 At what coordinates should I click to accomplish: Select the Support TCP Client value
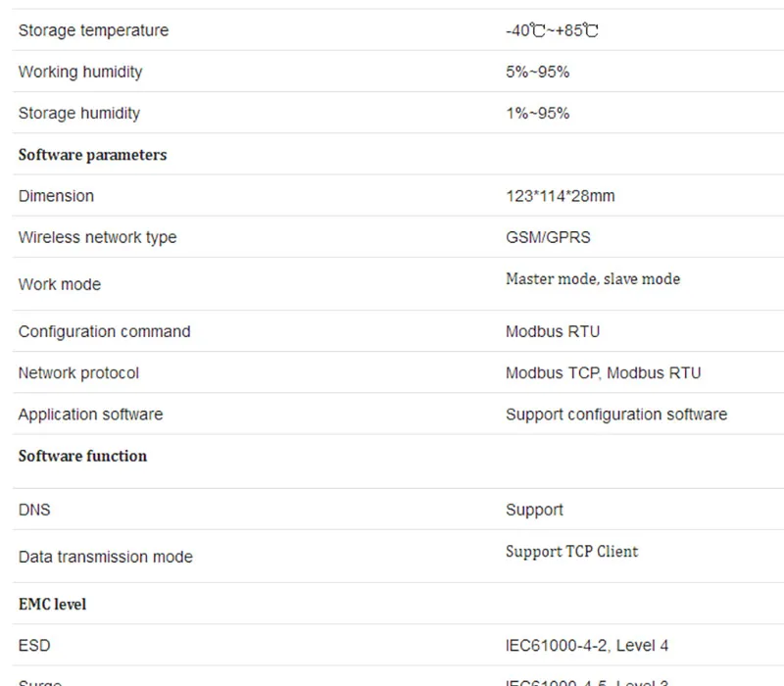click(x=572, y=552)
